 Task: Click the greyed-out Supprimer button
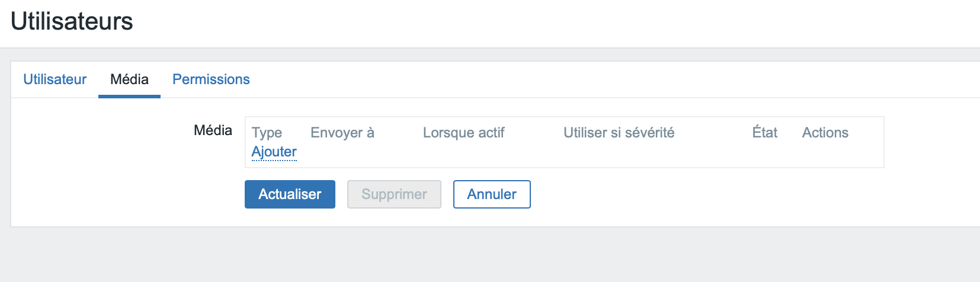click(x=394, y=194)
